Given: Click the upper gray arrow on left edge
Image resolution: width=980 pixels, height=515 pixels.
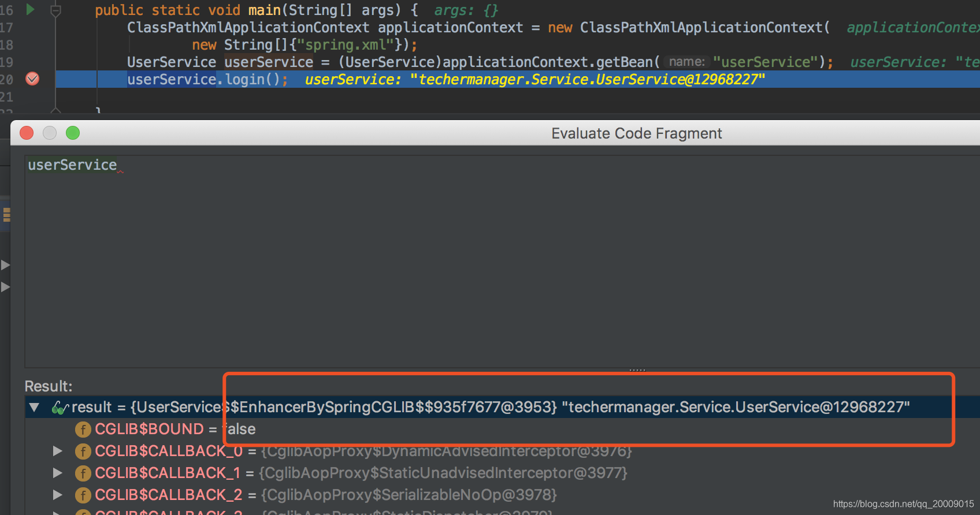Looking at the screenshot, I should [x=5, y=265].
